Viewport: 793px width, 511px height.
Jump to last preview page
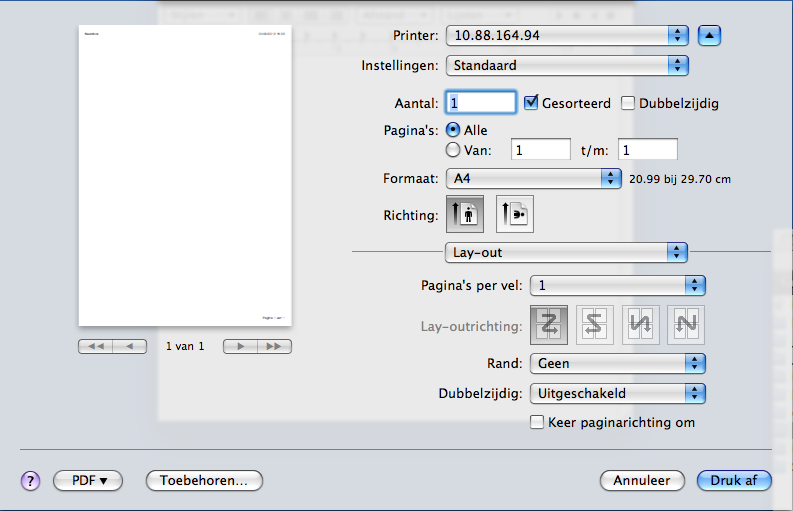[x=274, y=347]
